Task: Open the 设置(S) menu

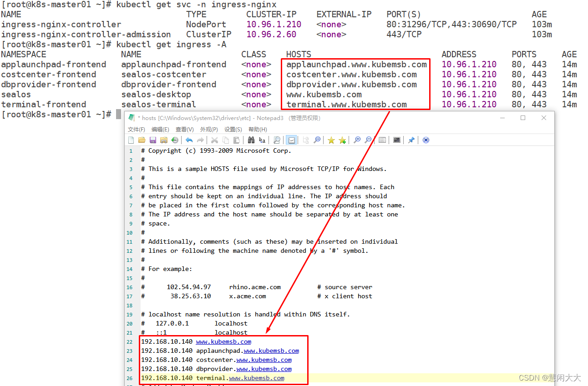Action: point(233,130)
